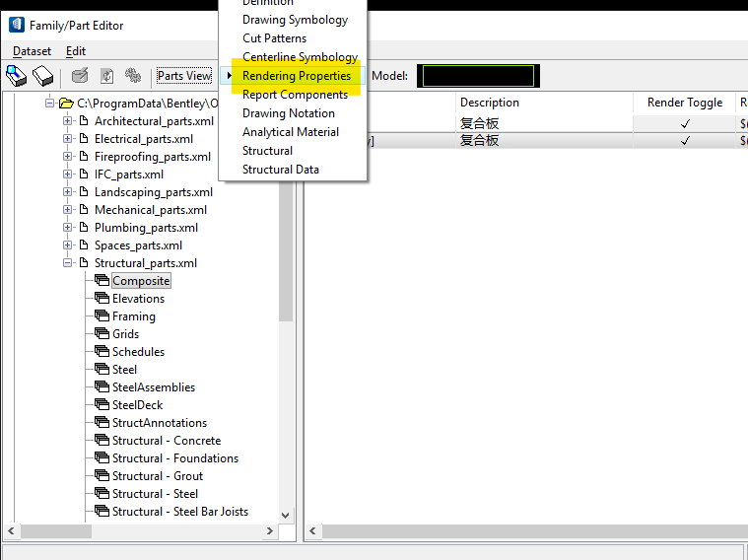The image size is (748, 560).
Task: Expand the IFC_parts.xml node
Action: [x=67, y=174]
